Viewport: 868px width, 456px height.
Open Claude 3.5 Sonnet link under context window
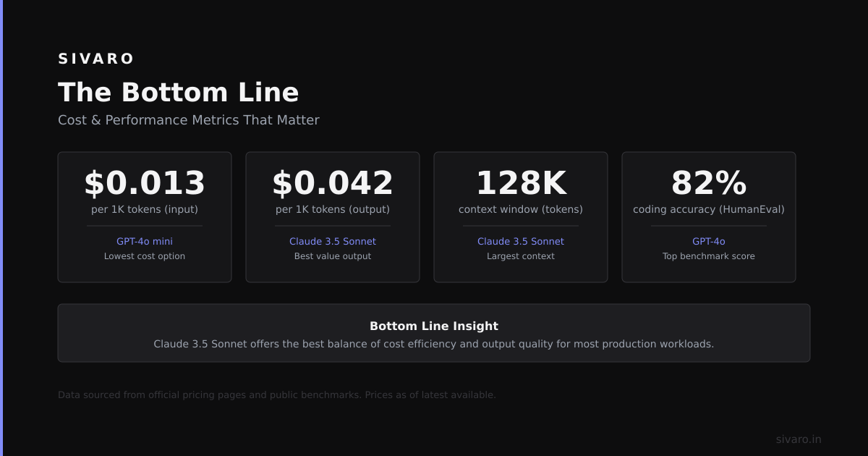(x=521, y=242)
